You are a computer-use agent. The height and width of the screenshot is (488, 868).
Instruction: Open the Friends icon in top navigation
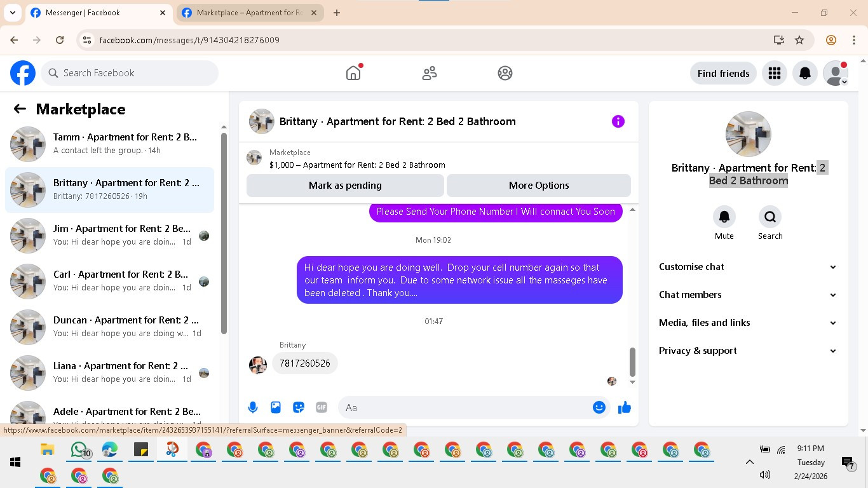pos(430,73)
